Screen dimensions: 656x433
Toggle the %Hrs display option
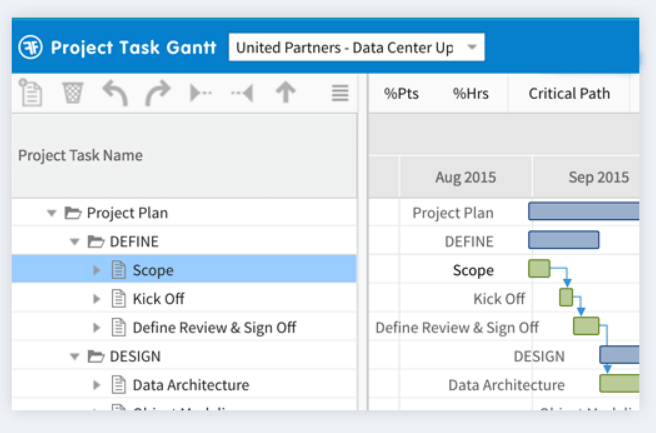(469, 94)
